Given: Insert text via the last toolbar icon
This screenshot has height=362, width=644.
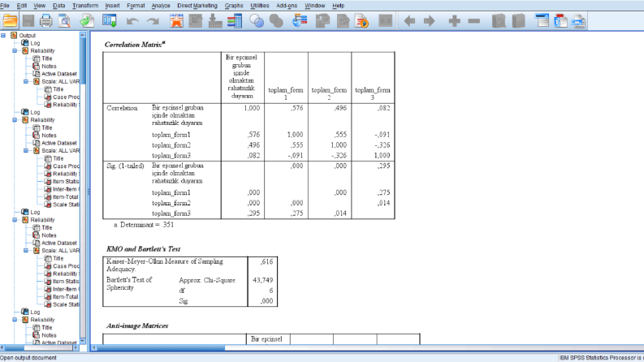Looking at the screenshot, I should [x=579, y=21].
